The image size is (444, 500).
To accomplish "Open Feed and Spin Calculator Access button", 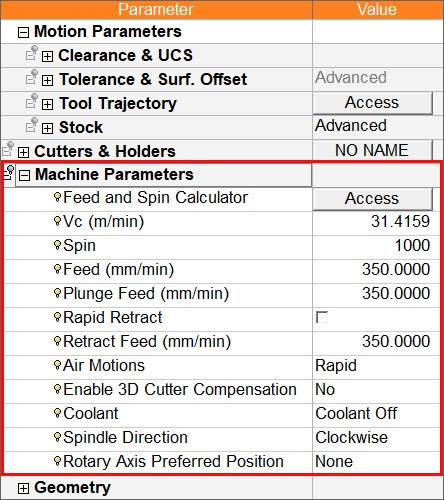I will (373, 199).
